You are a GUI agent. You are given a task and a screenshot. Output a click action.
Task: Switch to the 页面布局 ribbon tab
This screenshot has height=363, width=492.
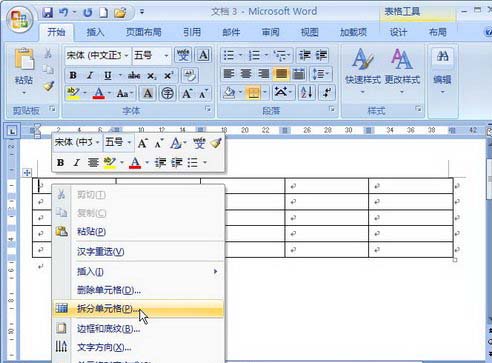coord(144,32)
